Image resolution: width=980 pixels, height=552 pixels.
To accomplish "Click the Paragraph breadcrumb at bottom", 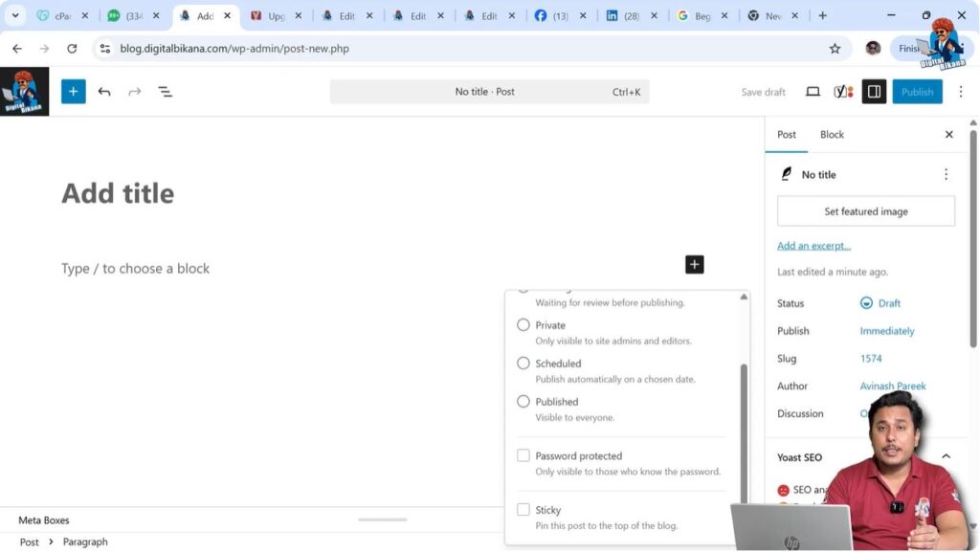I will pyautogui.click(x=85, y=542).
